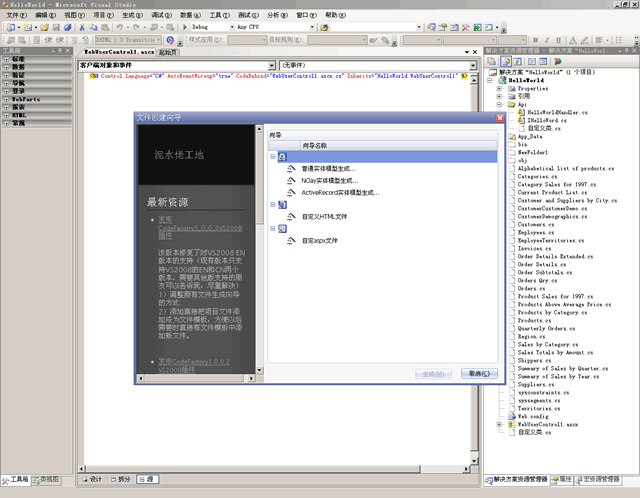Toggle Show All Files in Solution Explorer
This screenshot has width=640, height=498.
[506, 61]
